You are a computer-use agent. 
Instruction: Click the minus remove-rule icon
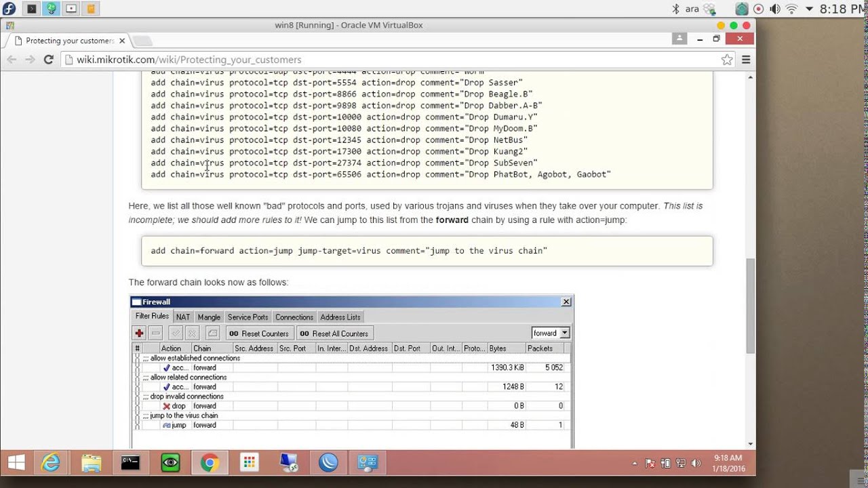pos(156,333)
